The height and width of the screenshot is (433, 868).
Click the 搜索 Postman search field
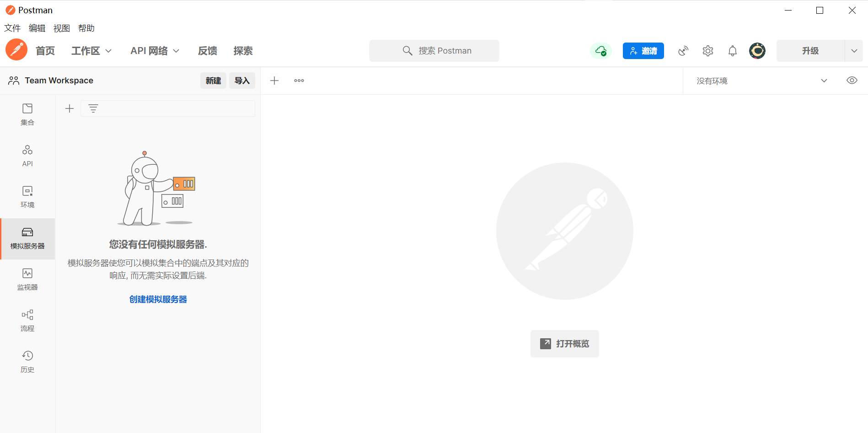point(434,51)
